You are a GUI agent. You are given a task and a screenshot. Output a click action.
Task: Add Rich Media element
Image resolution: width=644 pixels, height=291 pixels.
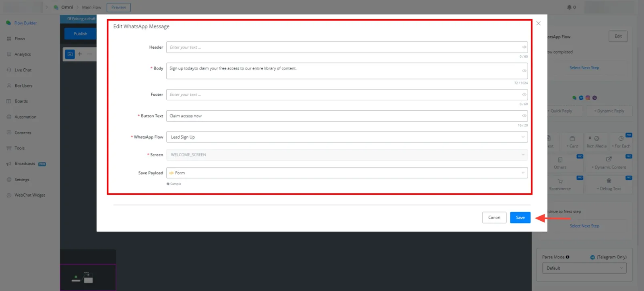coord(597,141)
